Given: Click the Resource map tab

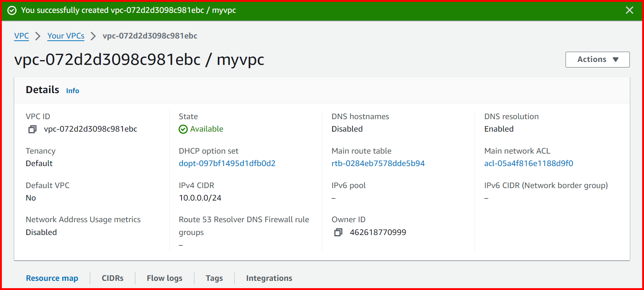Looking at the screenshot, I should coord(52,278).
